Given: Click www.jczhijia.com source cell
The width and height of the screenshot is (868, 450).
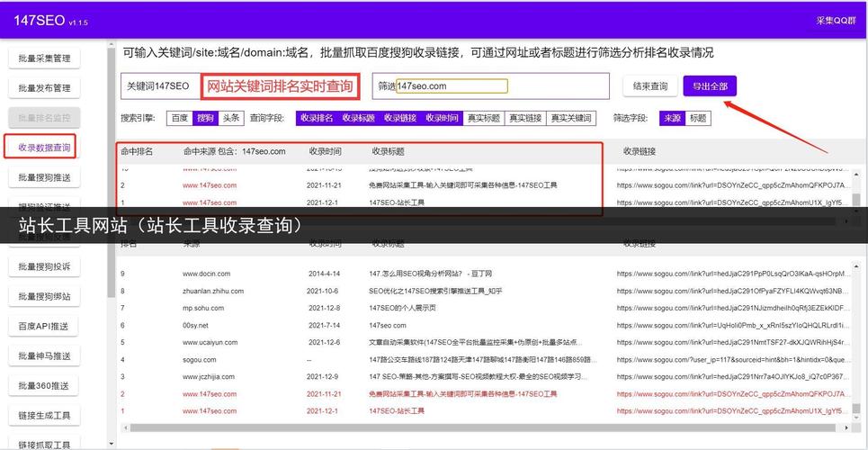Looking at the screenshot, I should pyautogui.click(x=209, y=377).
